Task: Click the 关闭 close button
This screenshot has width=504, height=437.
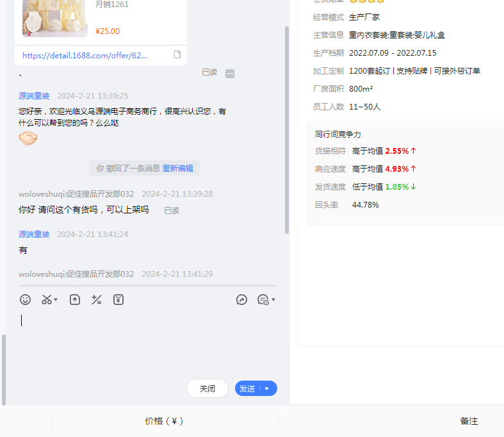Action: click(207, 388)
